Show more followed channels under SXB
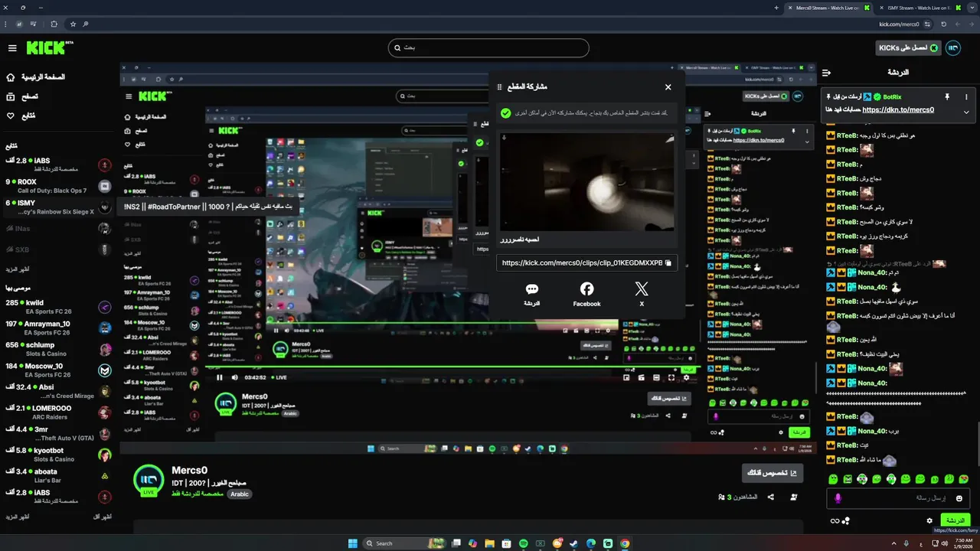This screenshot has height=551, width=980. click(x=17, y=269)
